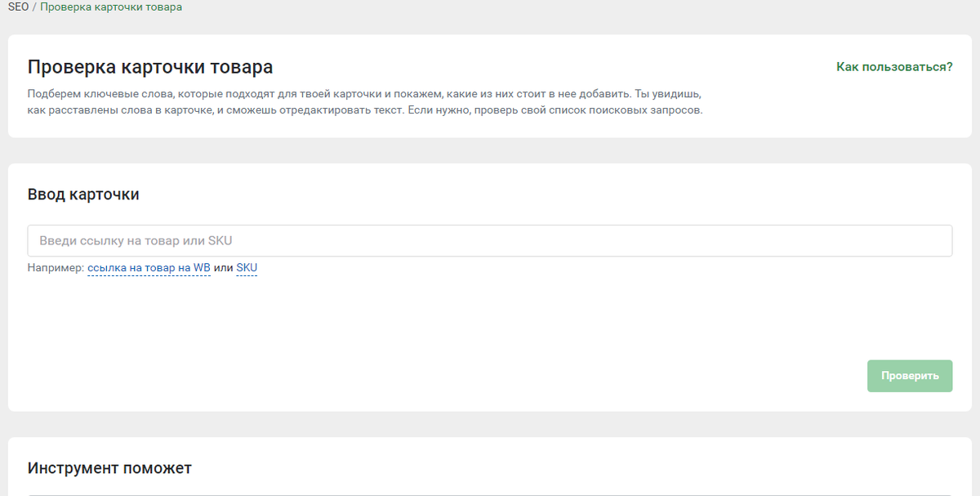Click the divider line below 'Инструмент поможет'

(x=490, y=494)
